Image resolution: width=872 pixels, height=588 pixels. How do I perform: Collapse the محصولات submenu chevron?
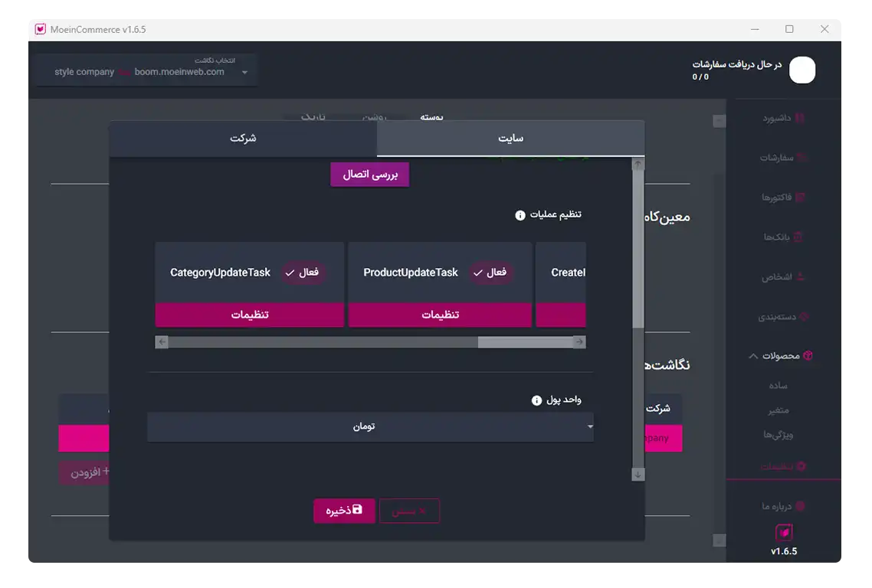click(x=753, y=356)
